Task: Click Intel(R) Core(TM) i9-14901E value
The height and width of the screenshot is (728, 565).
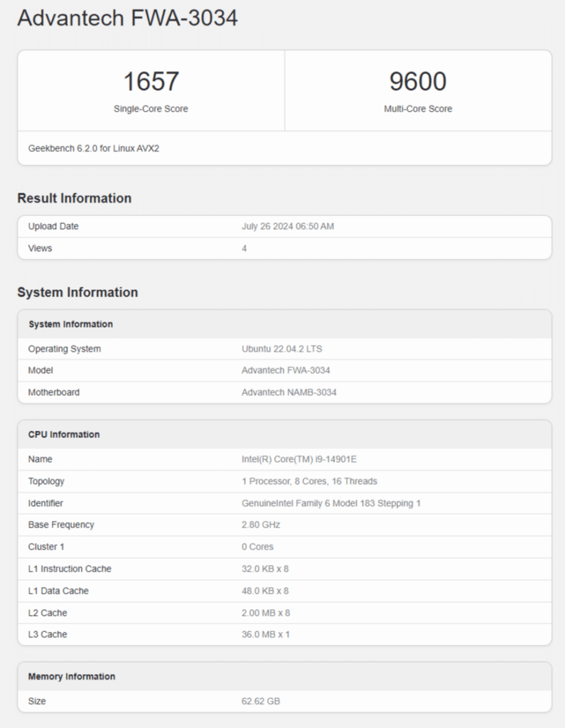Action: [x=299, y=459]
